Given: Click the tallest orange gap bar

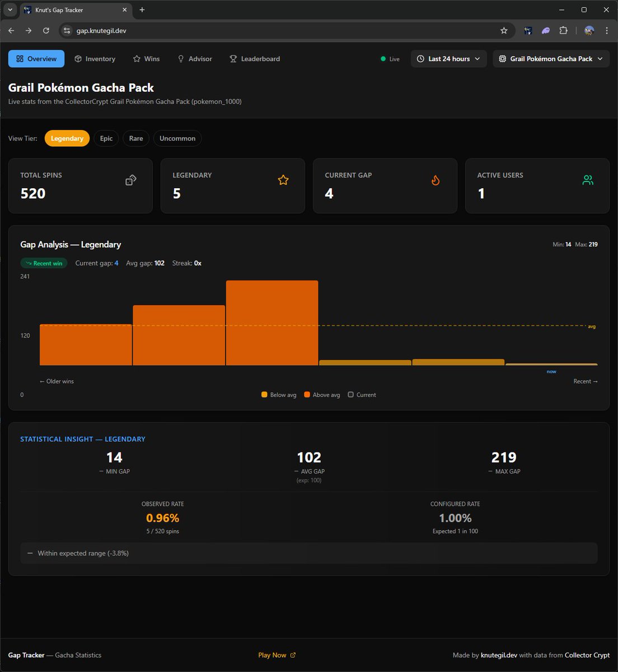Looking at the screenshot, I should [272, 323].
